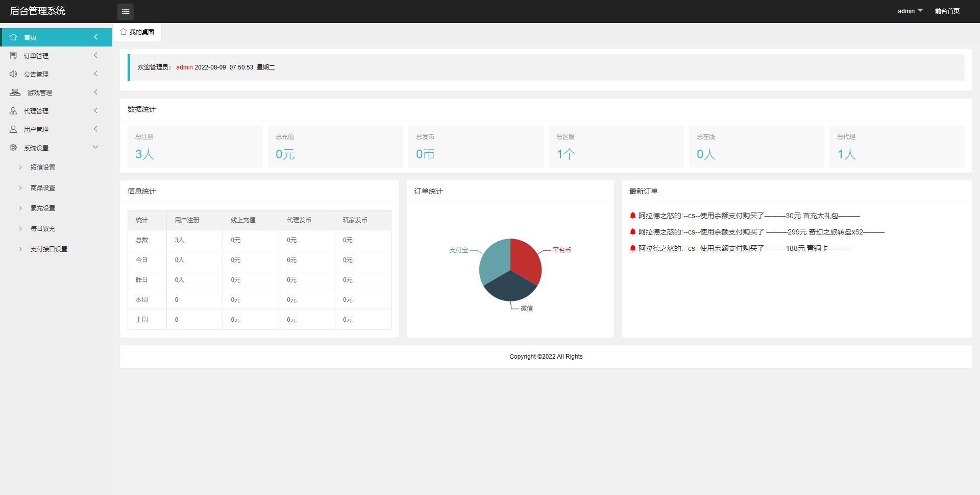The image size is (980, 495).
Task: Collapse the 系统设置 menu chevron
Action: point(95,147)
